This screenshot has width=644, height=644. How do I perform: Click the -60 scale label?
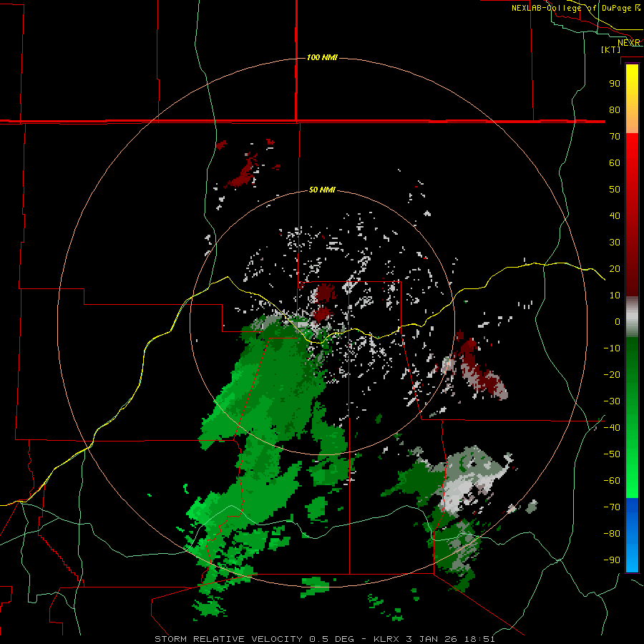612,481
